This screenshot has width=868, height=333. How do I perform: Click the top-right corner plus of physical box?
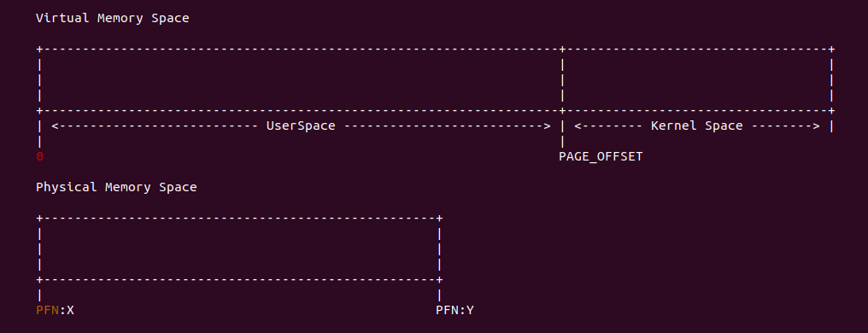pos(439,218)
